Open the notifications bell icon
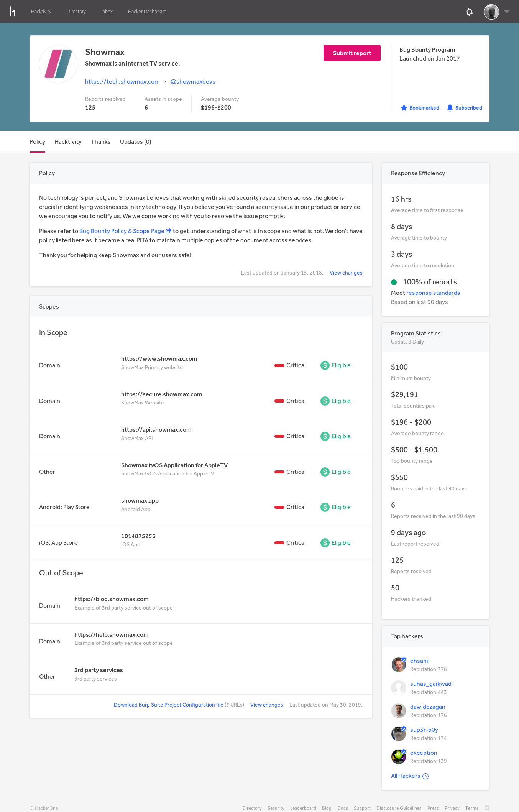Screen dimensions: 519x812 coord(470,12)
